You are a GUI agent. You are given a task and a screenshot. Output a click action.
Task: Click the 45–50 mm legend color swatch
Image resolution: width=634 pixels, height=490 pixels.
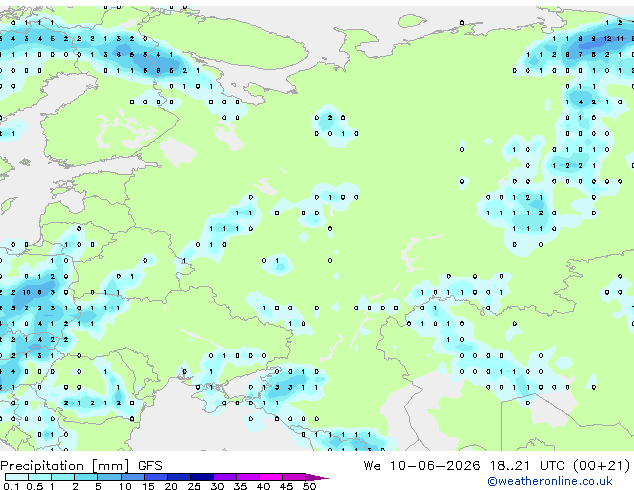(294, 477)
